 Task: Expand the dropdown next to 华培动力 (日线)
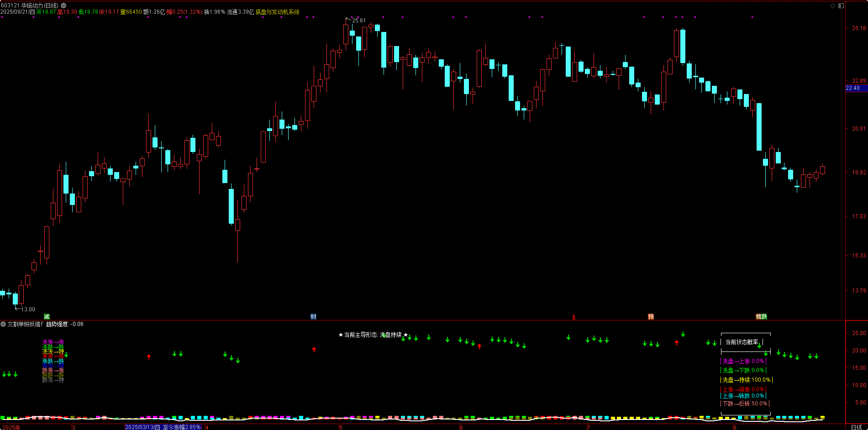click(x=63, y=5)
